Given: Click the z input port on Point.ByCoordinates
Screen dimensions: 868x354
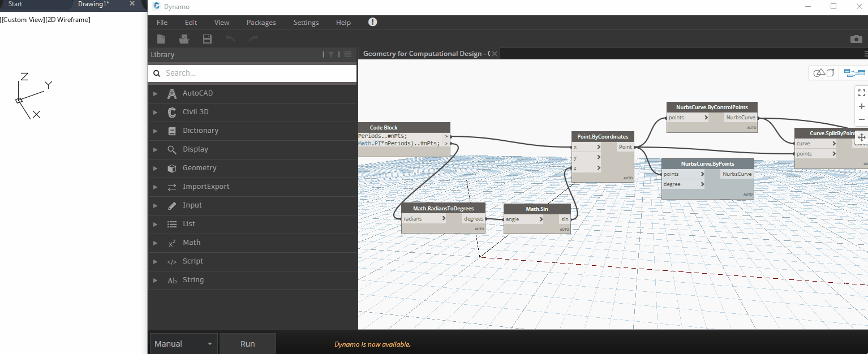Looking at the screenshot, I should (x=587, y=168).
